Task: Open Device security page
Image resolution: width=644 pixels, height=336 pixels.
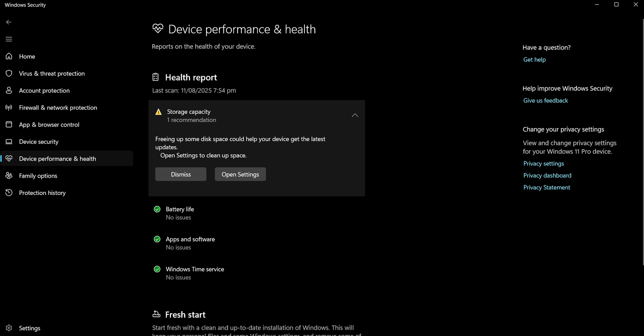Action: pos(67,141)
